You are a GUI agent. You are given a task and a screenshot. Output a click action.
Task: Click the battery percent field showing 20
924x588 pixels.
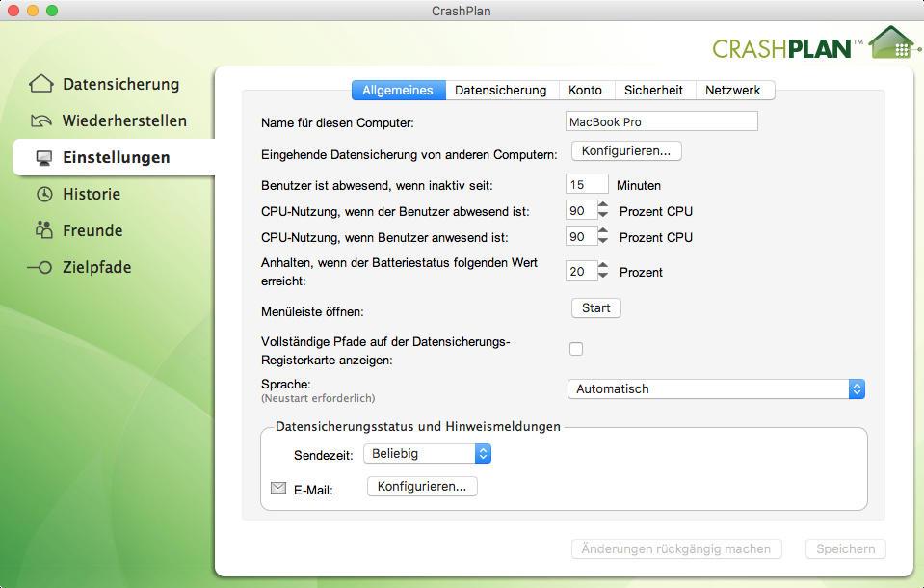pos(581,271)
